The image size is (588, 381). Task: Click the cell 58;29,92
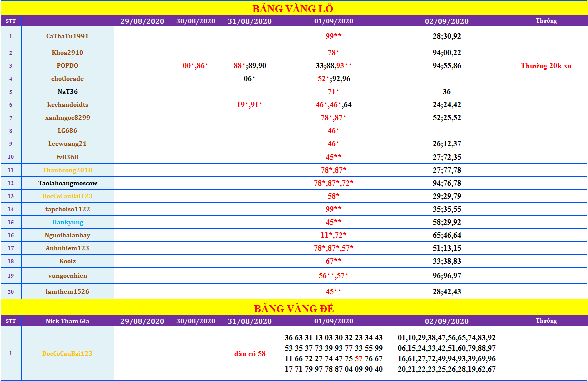[x=447, y=222]
